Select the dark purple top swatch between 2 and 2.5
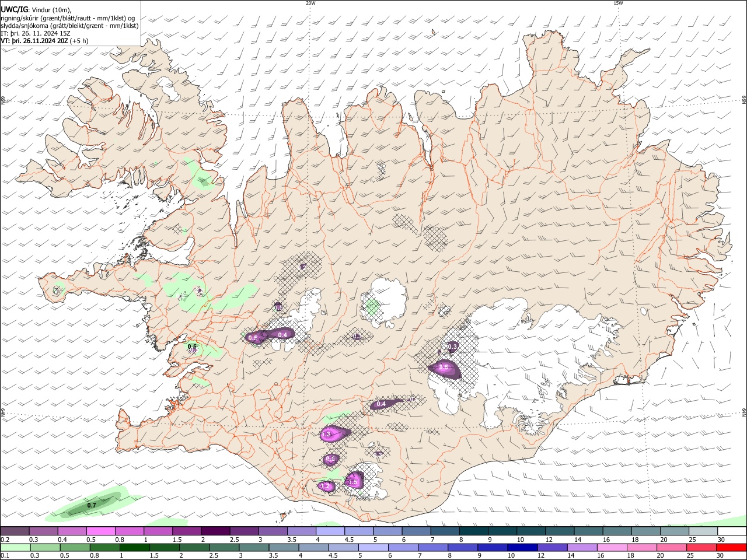Image resolution: width=747 pixels, height=560 pixels. pos(215,531)
